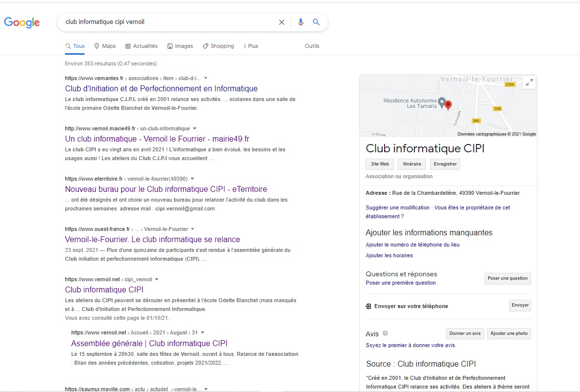Open dropdown arrow beside vernoil.mairie49.fr URL
This screenshot has width=580, height=392.
click(x=194, y=128)
